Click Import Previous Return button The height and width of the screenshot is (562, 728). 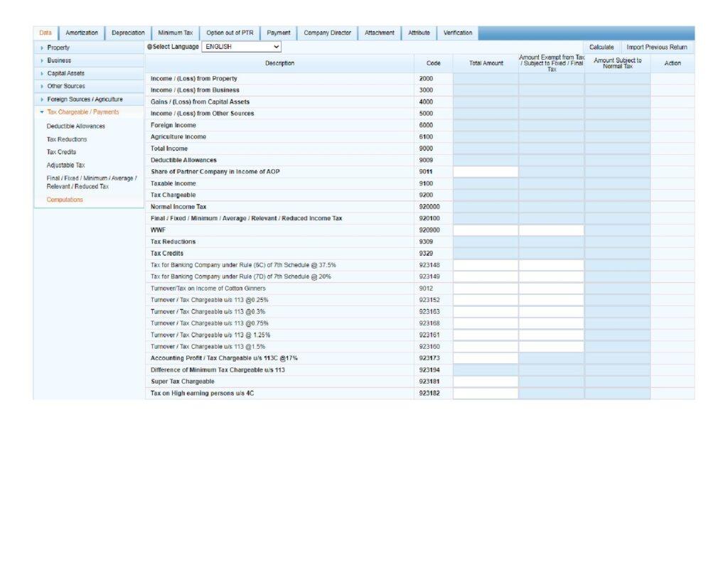click(657, 48)
